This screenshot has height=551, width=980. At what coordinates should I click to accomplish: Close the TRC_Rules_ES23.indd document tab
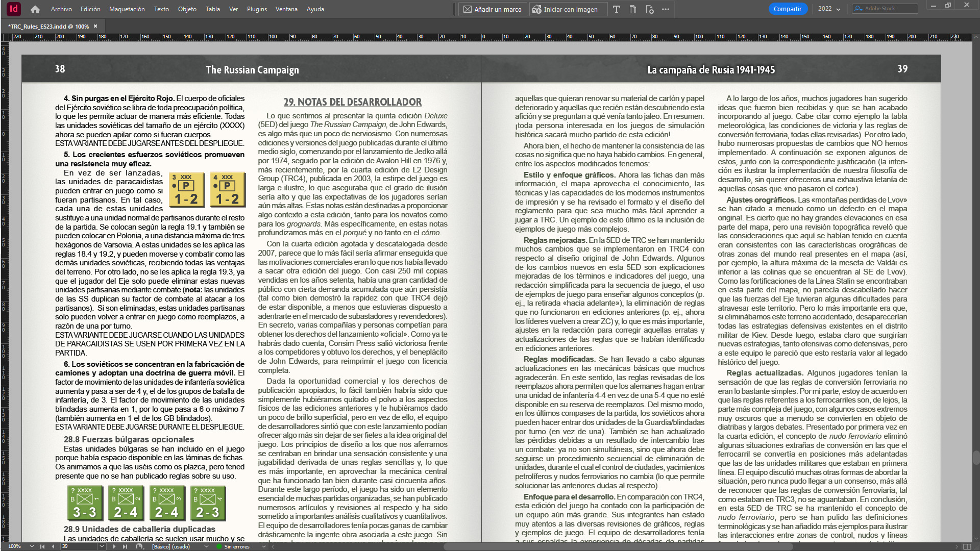click(95, 26)
